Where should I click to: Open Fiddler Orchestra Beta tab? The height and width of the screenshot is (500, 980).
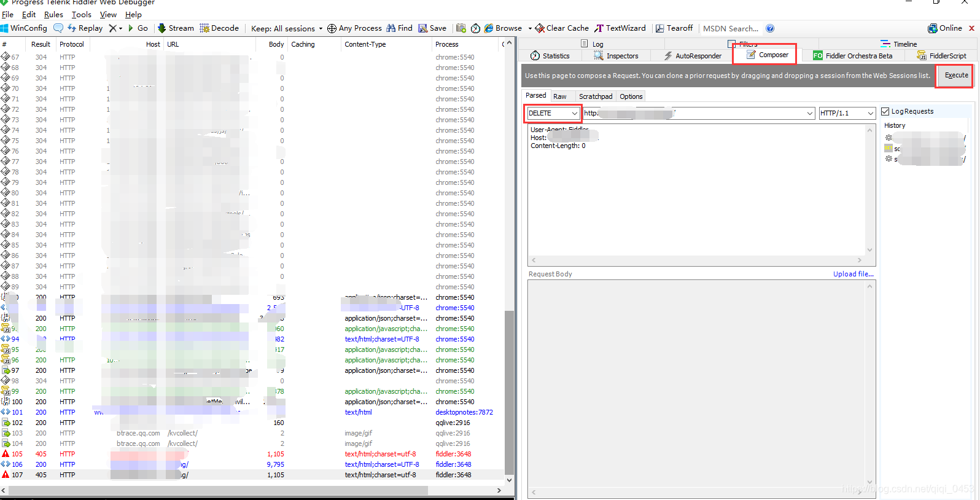tap(853, 56)
